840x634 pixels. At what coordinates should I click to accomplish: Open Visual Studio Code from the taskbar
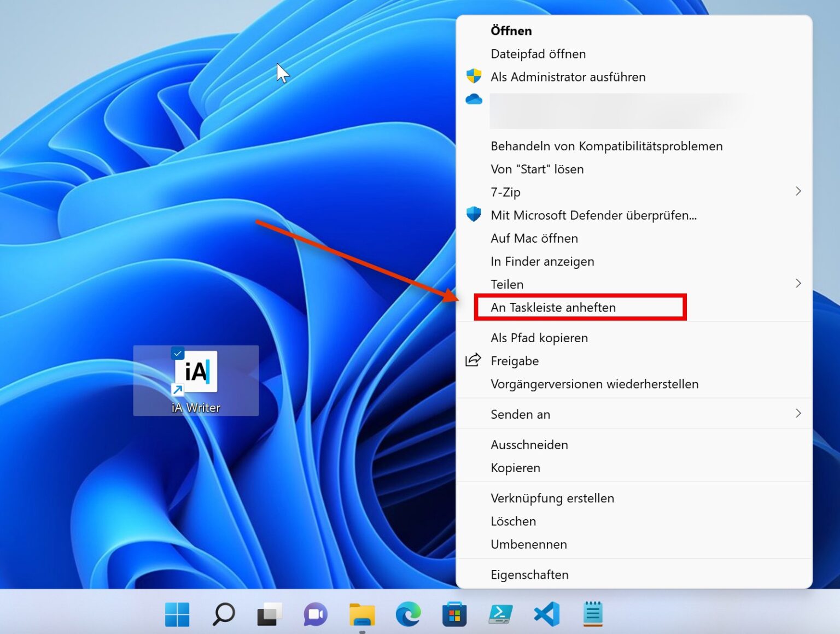[x=546, y=613]
